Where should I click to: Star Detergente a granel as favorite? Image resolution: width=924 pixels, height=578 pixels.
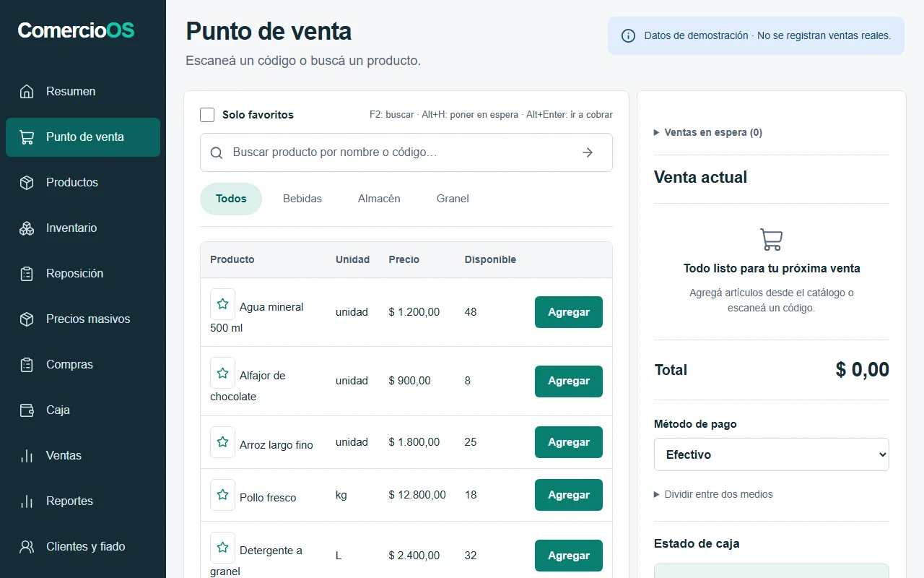coord(222,548)
